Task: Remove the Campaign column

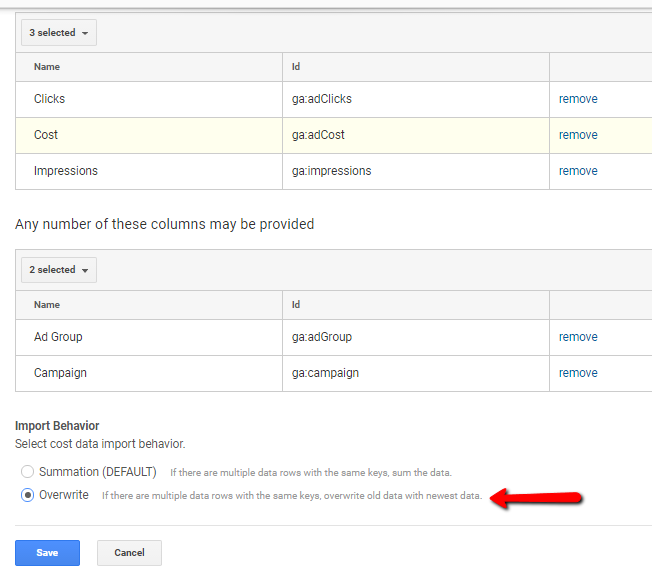Action: click(x=578, y=373)
